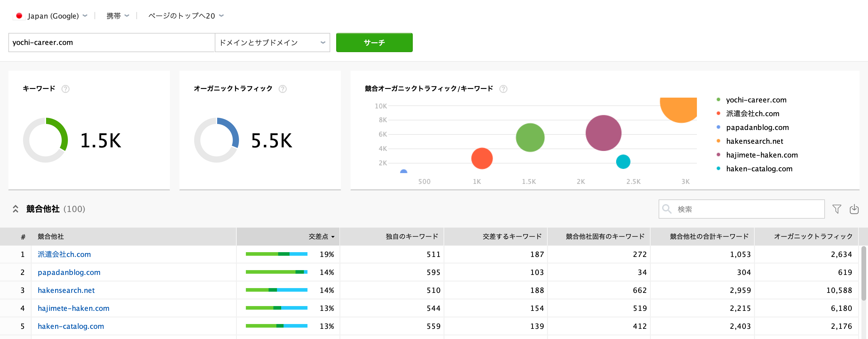Click the 2,176 organic traffic value

pos(841,326)
